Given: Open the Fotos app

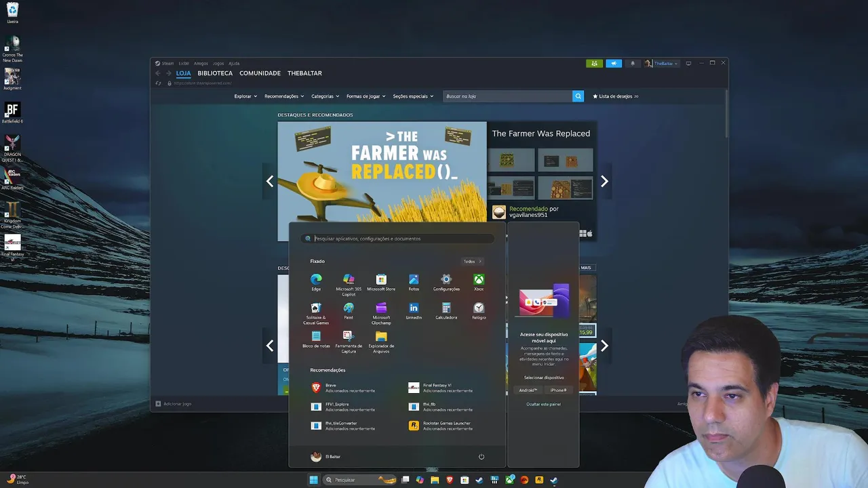Looking at the screenshot, I should pyautogui.click(x=414, y=282).
